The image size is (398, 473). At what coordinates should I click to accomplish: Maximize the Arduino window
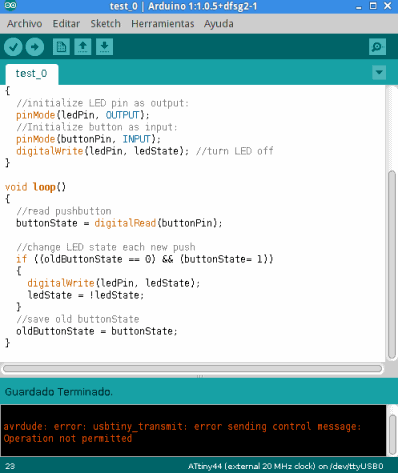point(373,6)
